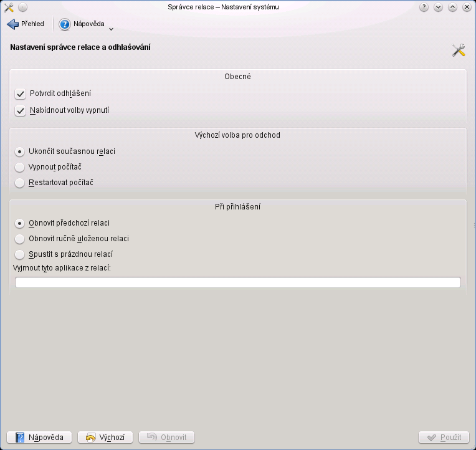Expand the Nápověda toolbar dropdown arrow
Screen dimensions: 476x450
[111, 29]
